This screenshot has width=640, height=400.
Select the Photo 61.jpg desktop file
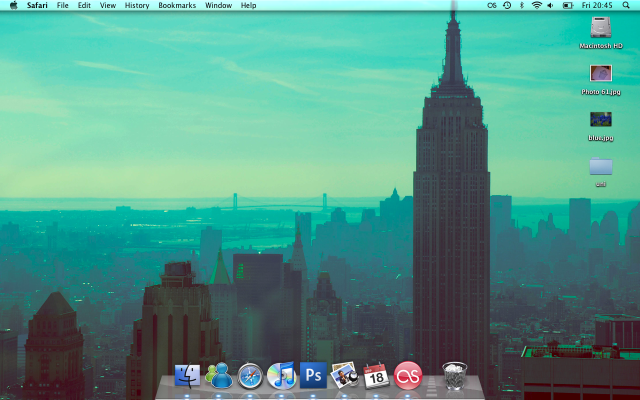point(601,74)
